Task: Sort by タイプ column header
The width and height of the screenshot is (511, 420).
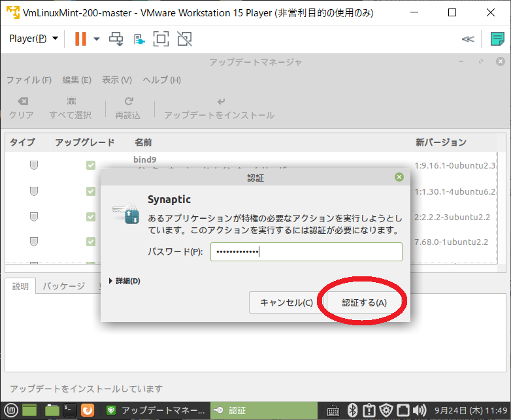Action: (28, 142)
